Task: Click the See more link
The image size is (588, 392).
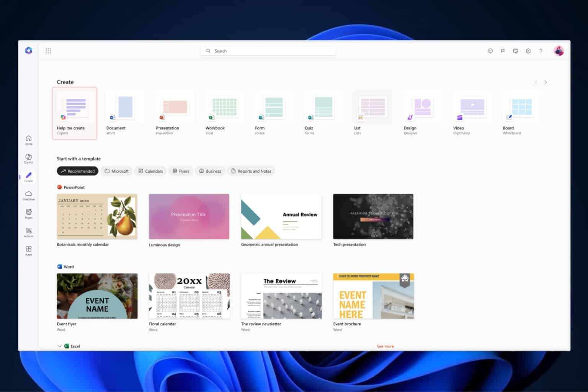Action: pos(385,346)
